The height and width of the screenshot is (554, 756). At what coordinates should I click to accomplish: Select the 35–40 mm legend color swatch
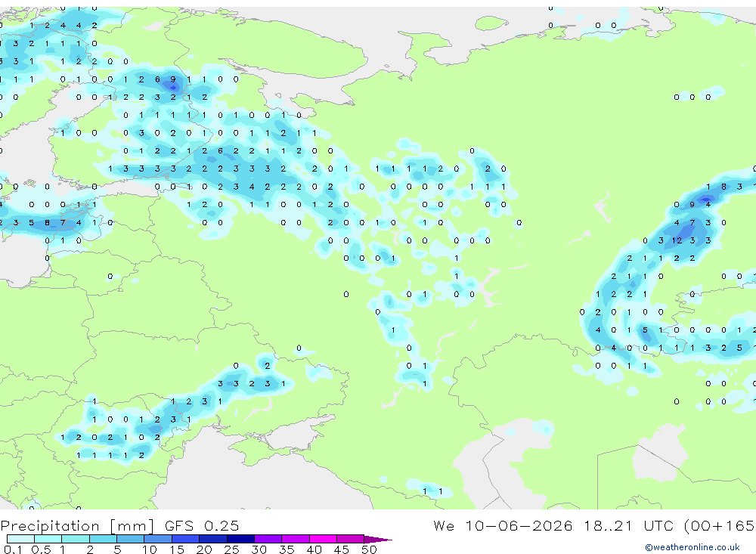tap(295, 539)
